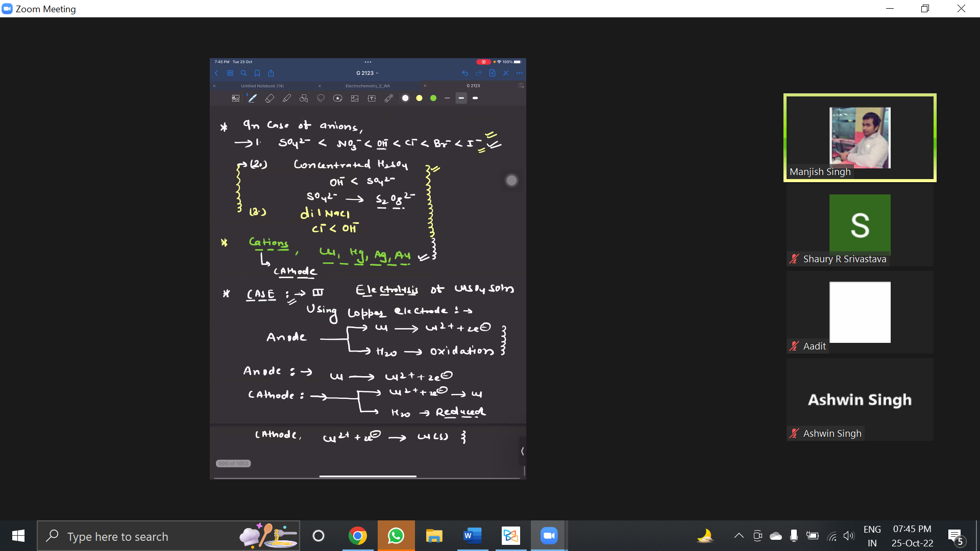Tap the back arrow in the shared notes app
The image size is (980, 551).
pyautogui.click(x=216, y=73)
